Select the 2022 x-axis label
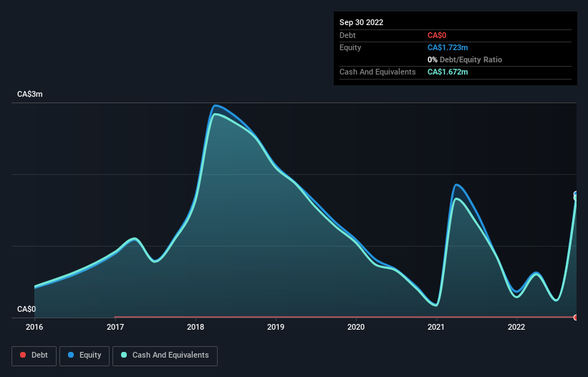This screenshot has width=588, height=377. [x=516, y=327]
